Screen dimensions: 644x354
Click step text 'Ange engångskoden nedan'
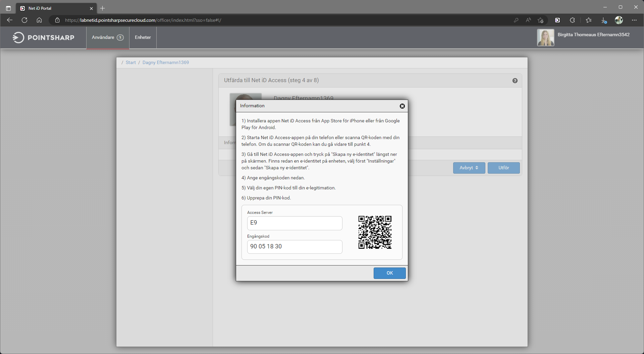276,178
